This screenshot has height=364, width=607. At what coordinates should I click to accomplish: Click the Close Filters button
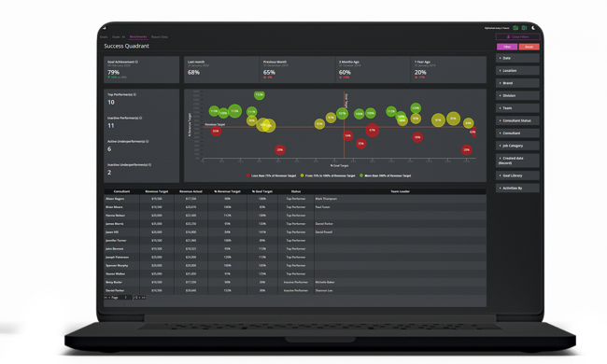pyautogui.click(x=517, y=36)
